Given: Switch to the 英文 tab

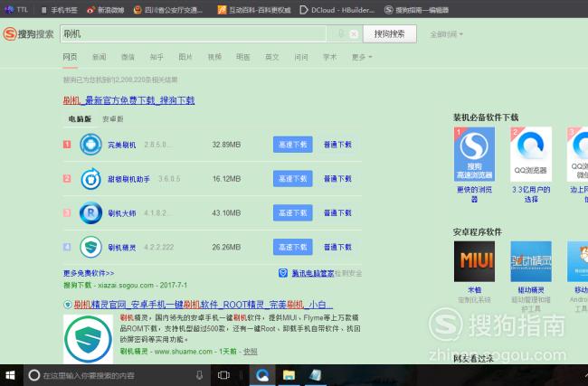Looking at the screenshot, I should click(272, 57).
